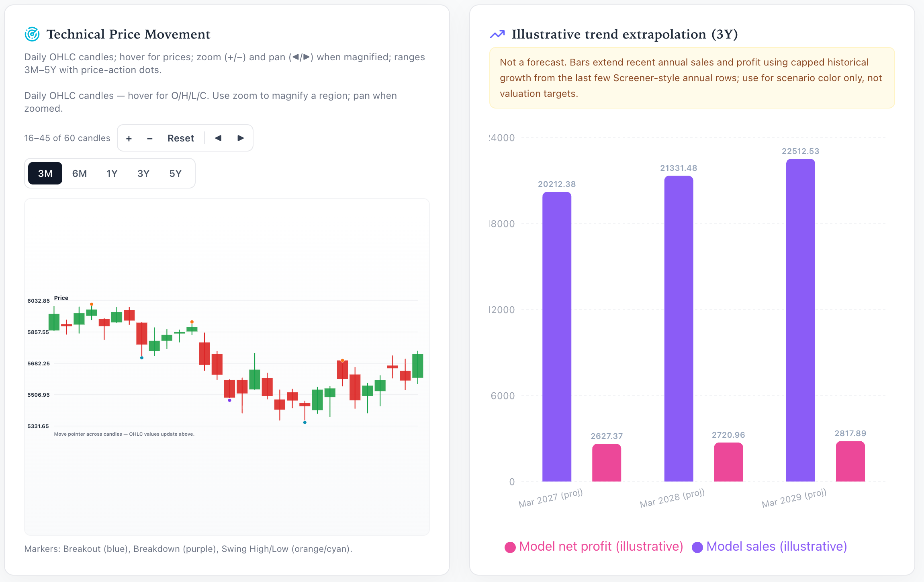
Task: Select the 3M range
Action: coord(45,173)
